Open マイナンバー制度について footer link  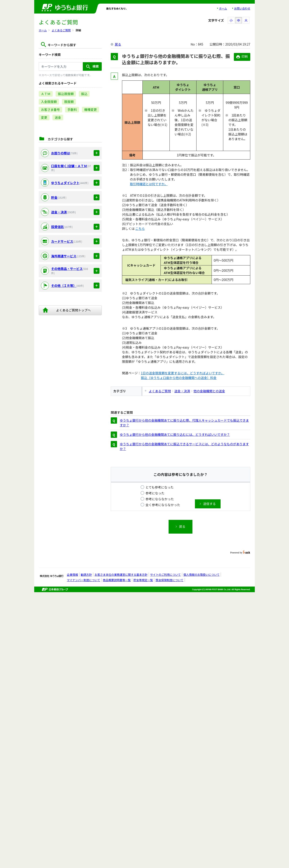(x=84, y=580)
